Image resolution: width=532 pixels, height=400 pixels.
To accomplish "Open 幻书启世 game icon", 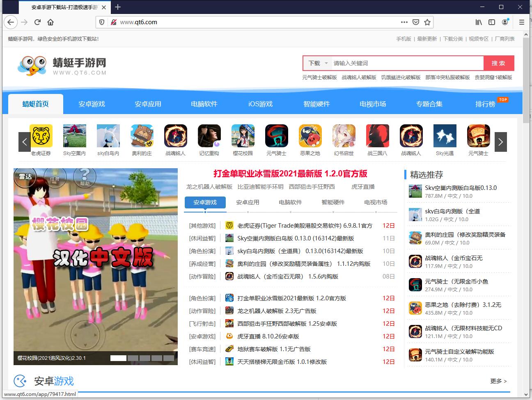I will click(x=344, y=136).
